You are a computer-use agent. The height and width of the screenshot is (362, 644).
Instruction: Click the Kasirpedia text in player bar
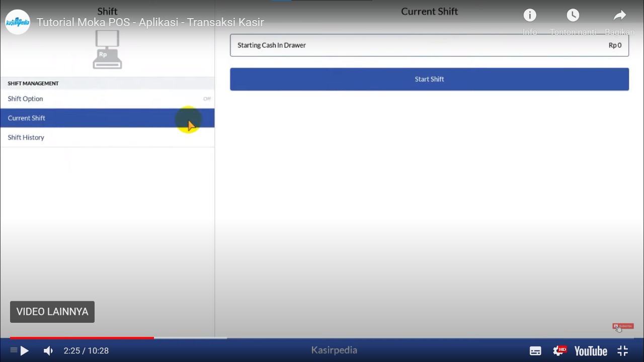pyautogui.click(x=334, y=350)
